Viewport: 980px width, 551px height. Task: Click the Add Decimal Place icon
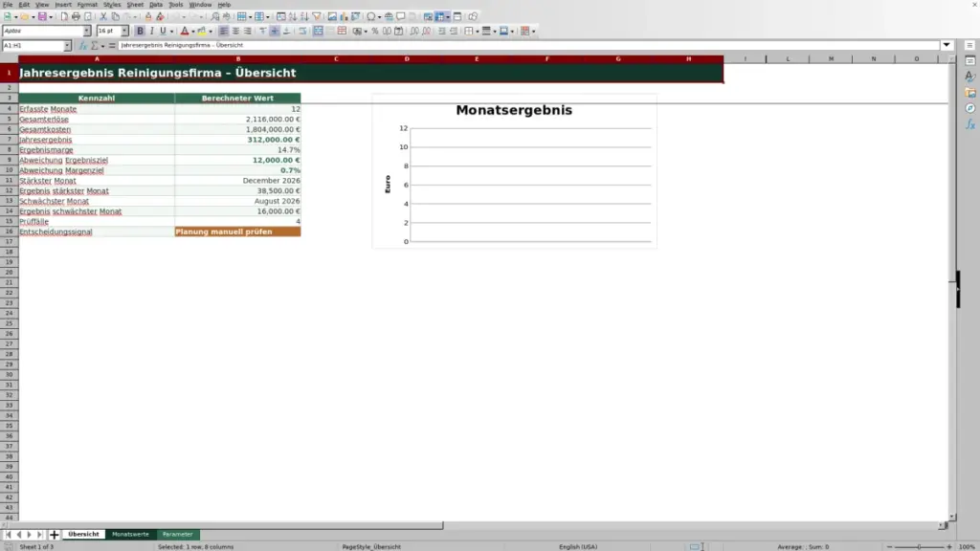point(414,31)
